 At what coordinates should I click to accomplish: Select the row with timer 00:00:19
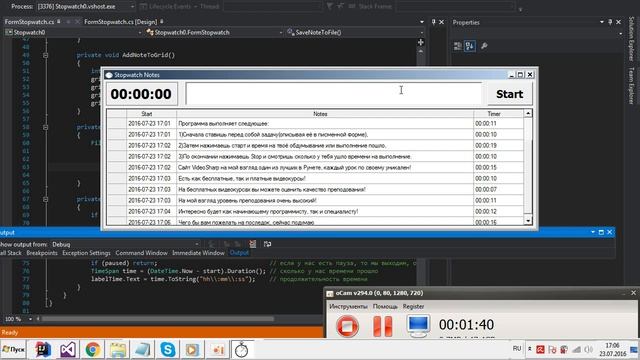[x=315, y=145]
